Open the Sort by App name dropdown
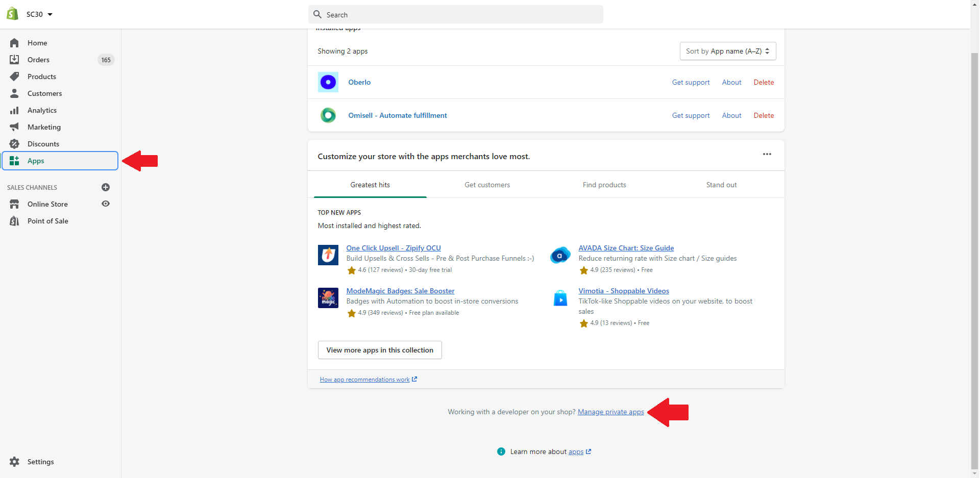This screenshot has height=478, width=980. coord(727,51)
